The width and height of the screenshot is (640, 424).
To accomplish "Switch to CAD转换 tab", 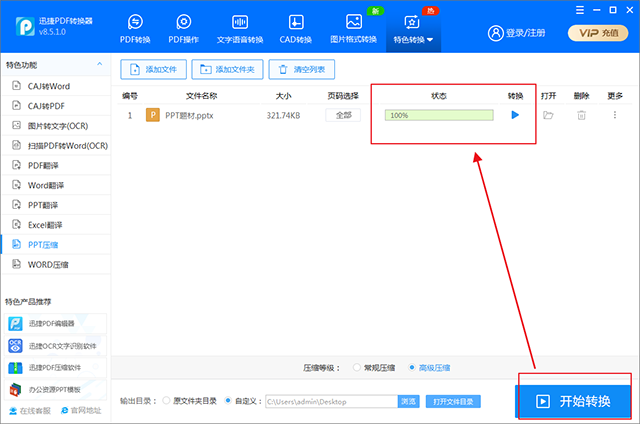I will click(296, 29).
